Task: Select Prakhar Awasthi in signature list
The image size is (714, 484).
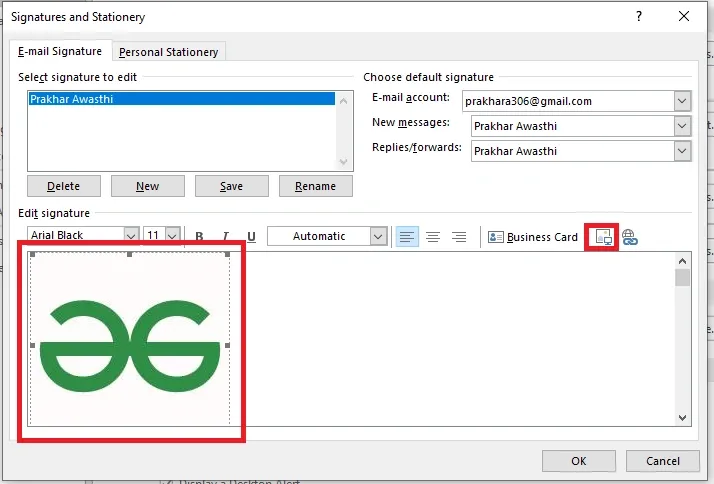Action: (x=182, y=99)
